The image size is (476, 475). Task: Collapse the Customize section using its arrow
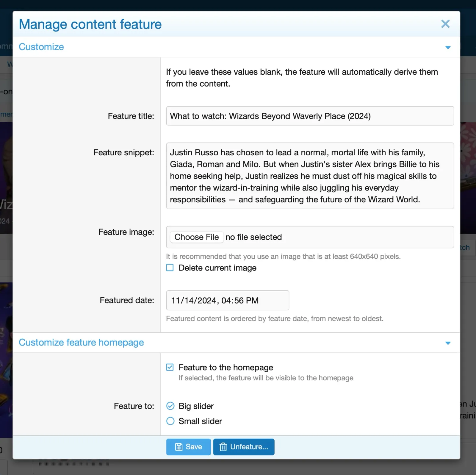coord(448,47)
